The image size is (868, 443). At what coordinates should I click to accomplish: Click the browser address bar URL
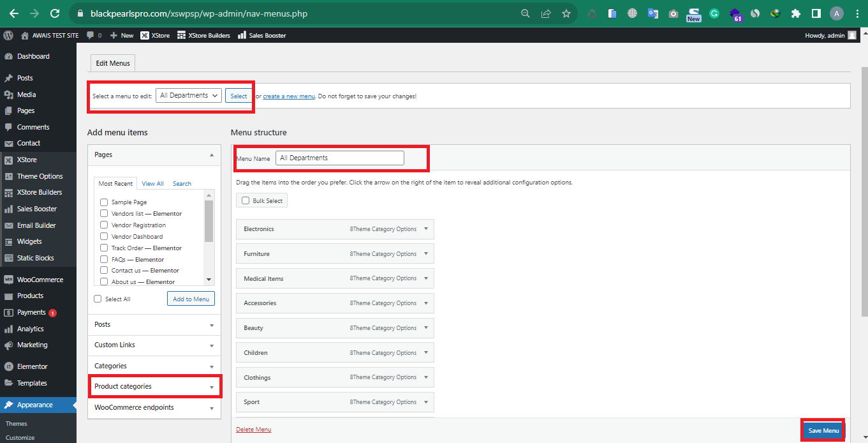coord(199,13)
